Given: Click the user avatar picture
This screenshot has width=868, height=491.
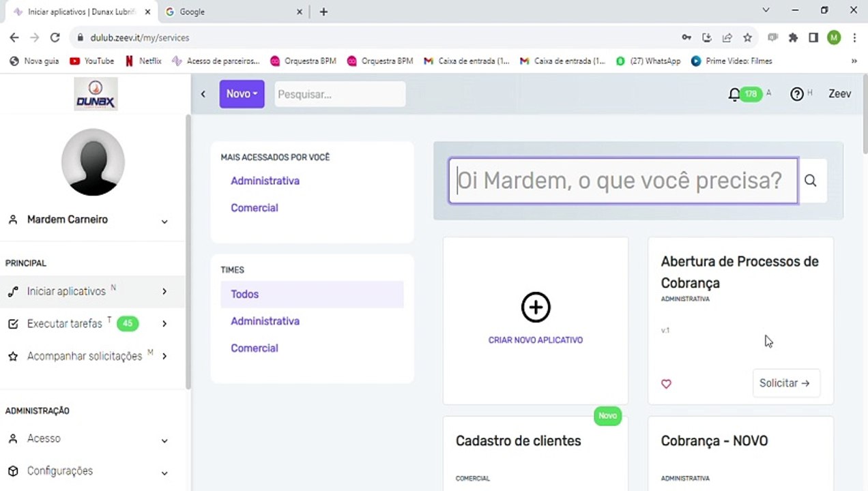Looking at the screenshot, I should [93, 162].
